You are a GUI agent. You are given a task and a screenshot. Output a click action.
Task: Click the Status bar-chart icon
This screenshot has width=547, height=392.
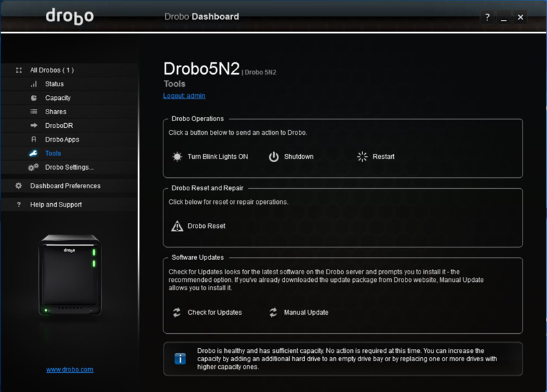coord(34,84)
